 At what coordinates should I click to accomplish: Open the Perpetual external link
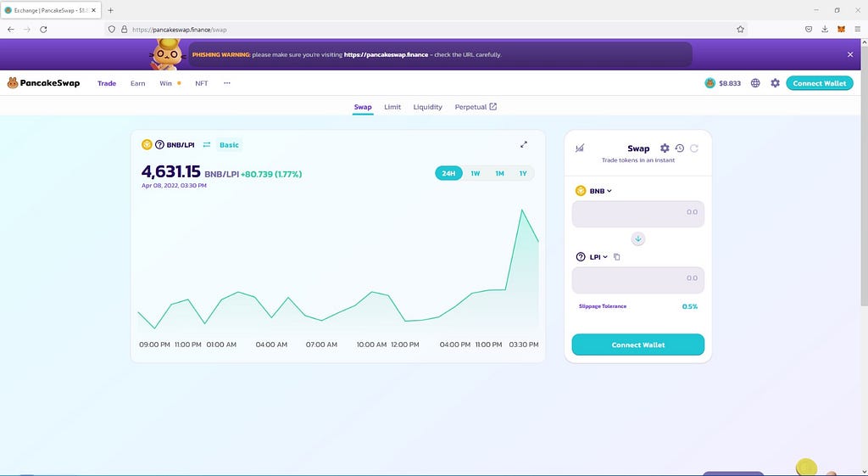[x=476, y=107]
